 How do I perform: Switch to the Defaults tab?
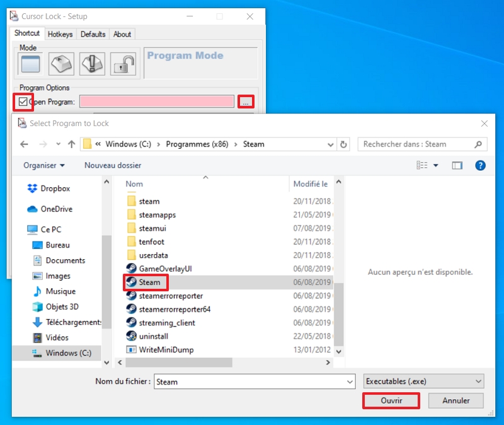click(93, 34)
